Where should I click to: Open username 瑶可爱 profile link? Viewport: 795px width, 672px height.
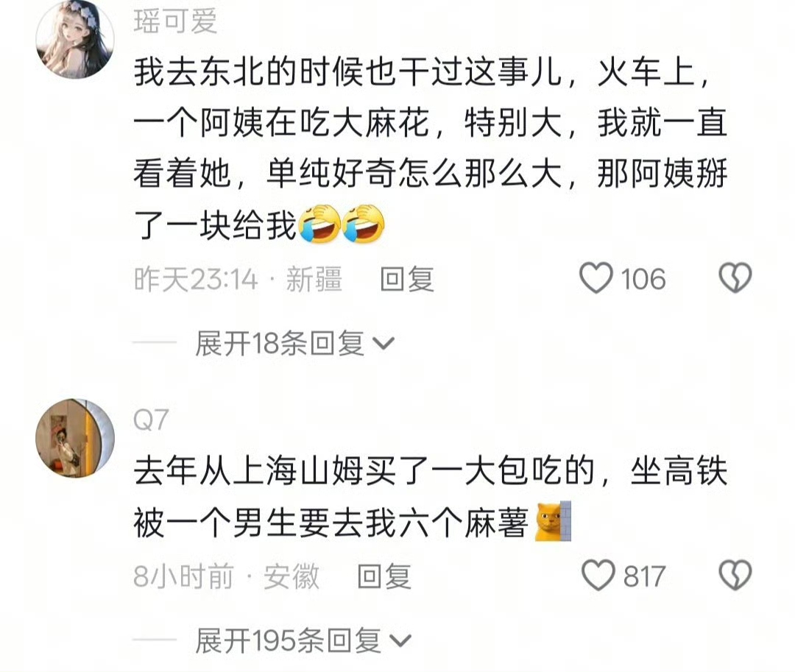175,21
